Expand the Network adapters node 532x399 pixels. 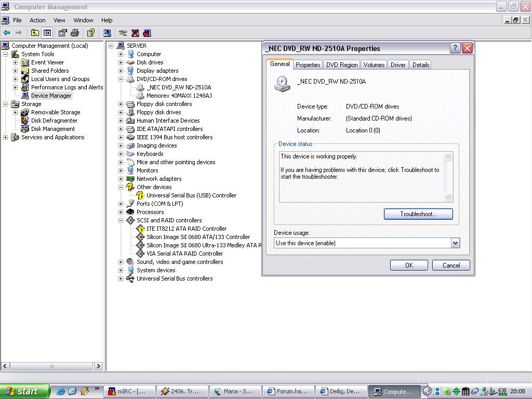pos(121,179)
